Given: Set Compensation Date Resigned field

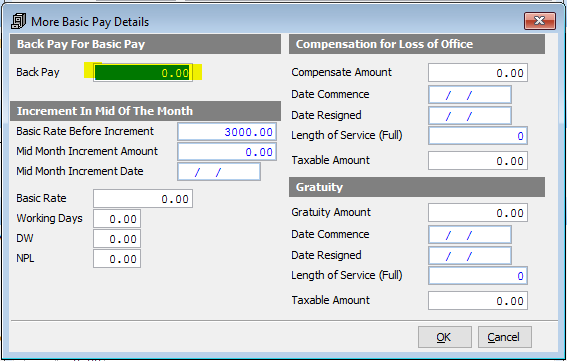Looking at the screenshot, I should tap(470, 115).
